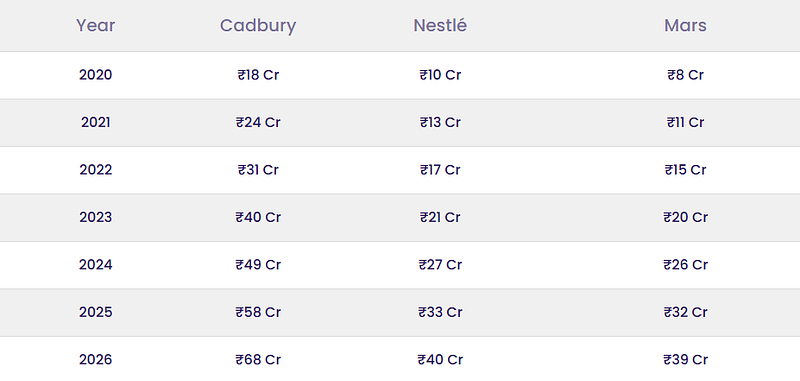Select Nestlé value ₹10 Cr
Screen dimensions: 800x381
(x=440, y=75)
